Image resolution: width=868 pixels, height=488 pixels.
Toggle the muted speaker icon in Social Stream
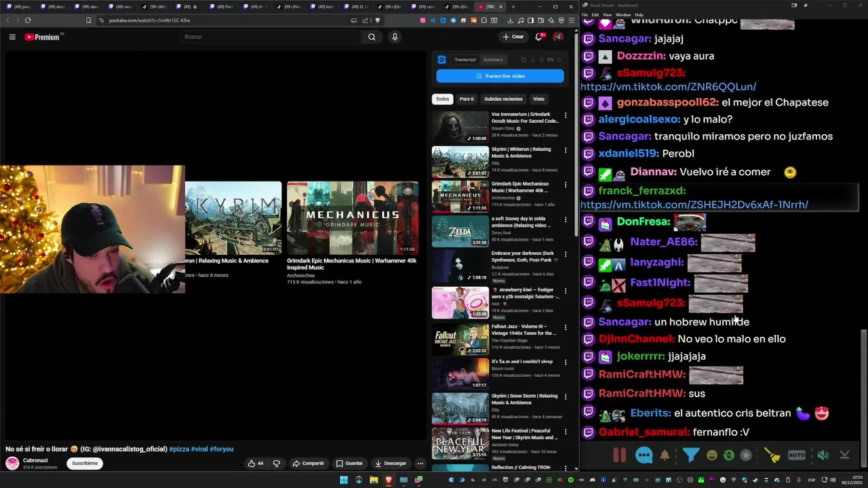[x=823, y=455]
